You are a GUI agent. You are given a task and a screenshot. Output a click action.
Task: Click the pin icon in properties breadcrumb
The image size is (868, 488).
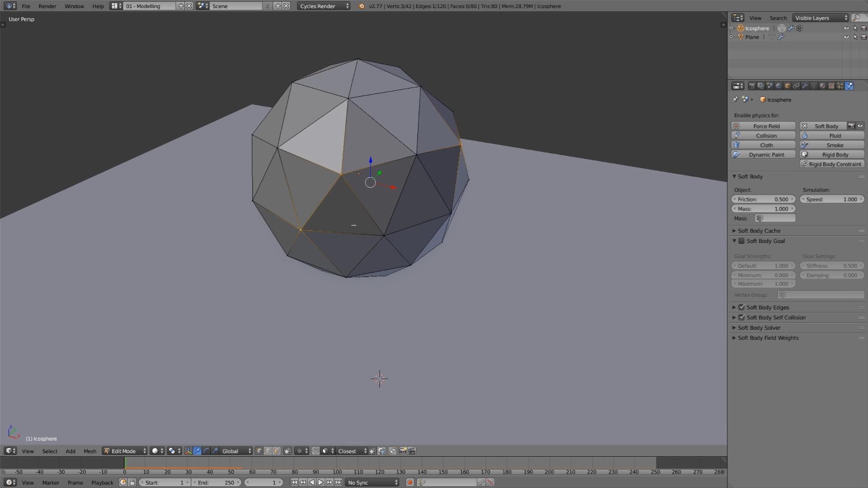(735, 99)
